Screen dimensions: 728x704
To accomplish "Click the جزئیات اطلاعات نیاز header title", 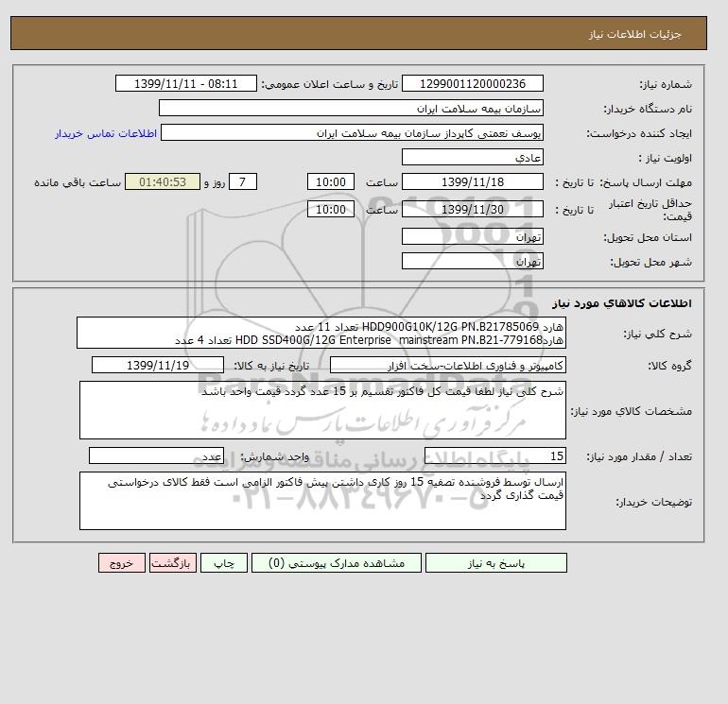I will pos(634,34).
